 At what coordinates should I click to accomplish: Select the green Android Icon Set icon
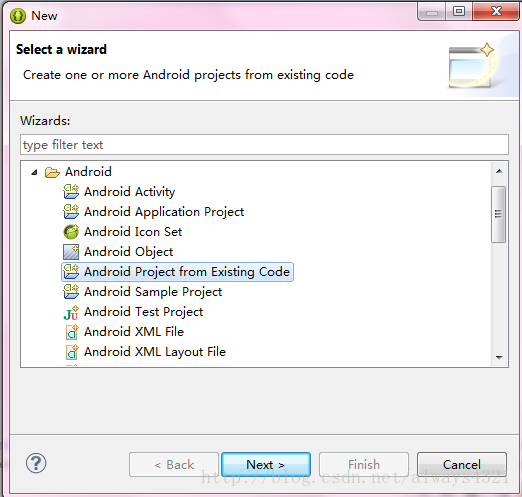(x=71, y=232)
